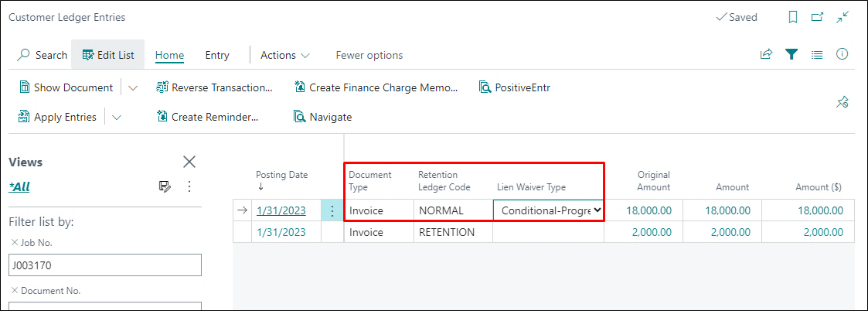Toggle the filter pane funnel icon
This screenshot has width=868, height=311.
click(791, 54)
